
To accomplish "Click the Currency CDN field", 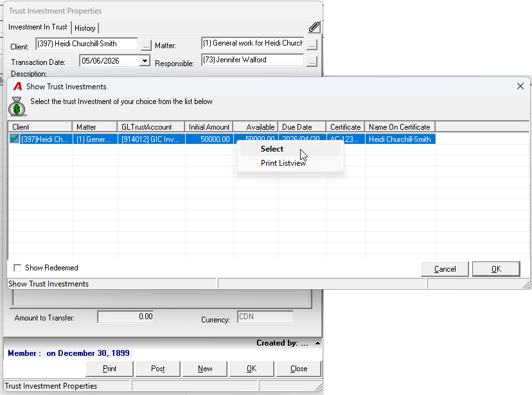I will tap(265, 317).
